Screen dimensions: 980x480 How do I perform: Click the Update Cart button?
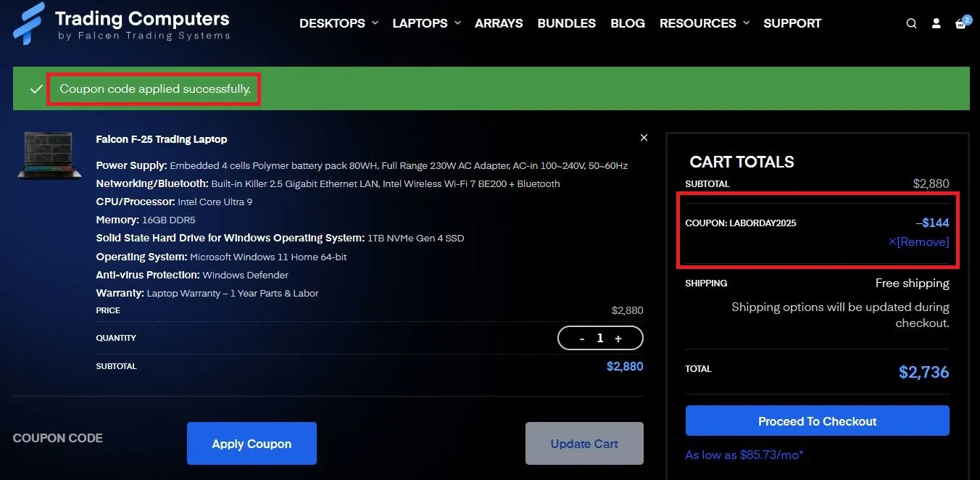point(584,444)
